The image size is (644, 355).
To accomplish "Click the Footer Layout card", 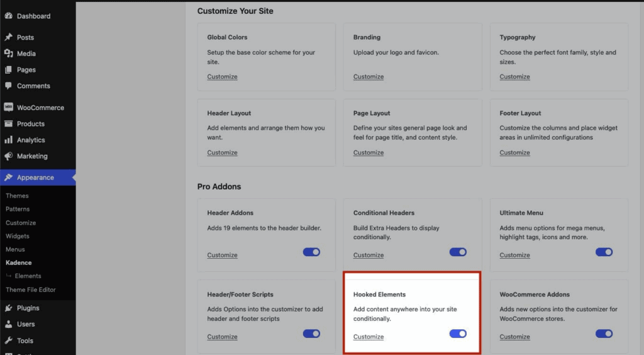I will pyautogui.click(x=558, y=132).
